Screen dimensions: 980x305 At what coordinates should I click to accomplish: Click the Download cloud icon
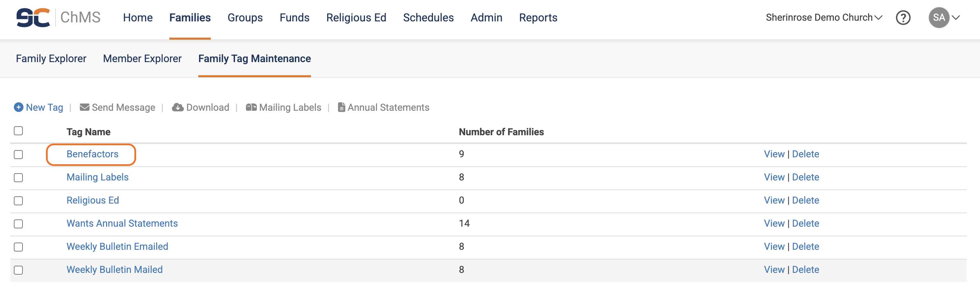tap(178, 108)
